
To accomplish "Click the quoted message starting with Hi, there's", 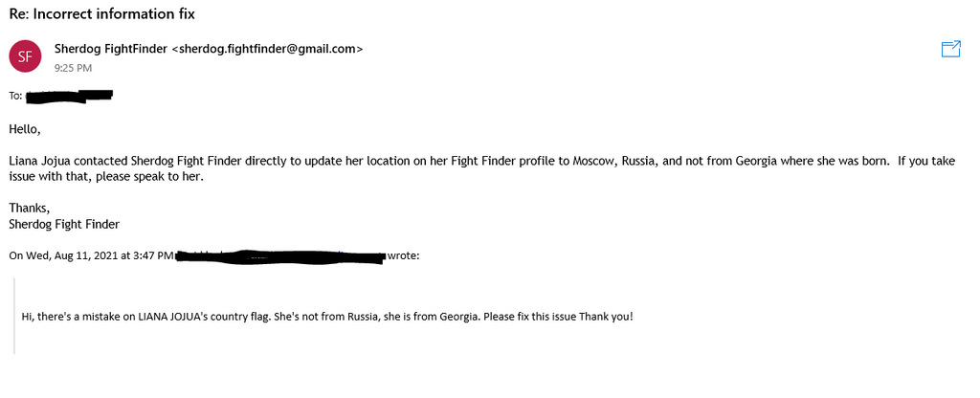I will click(327, 317).
